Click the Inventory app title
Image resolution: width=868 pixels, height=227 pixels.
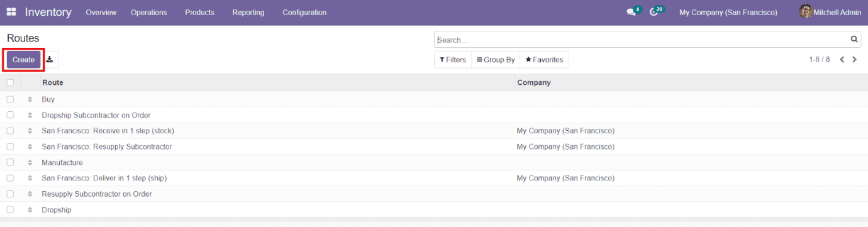tap(48, 13)
